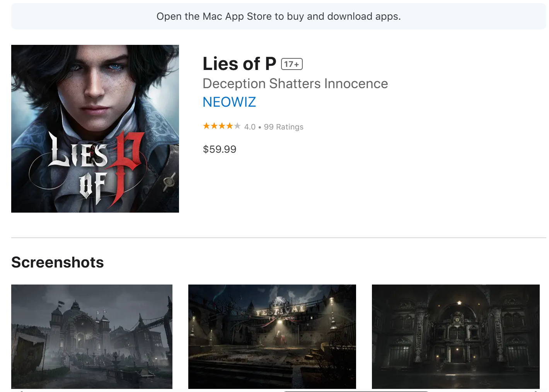Open the first foggy palace screenshot
549x392 pixels.
click(92, 337)
